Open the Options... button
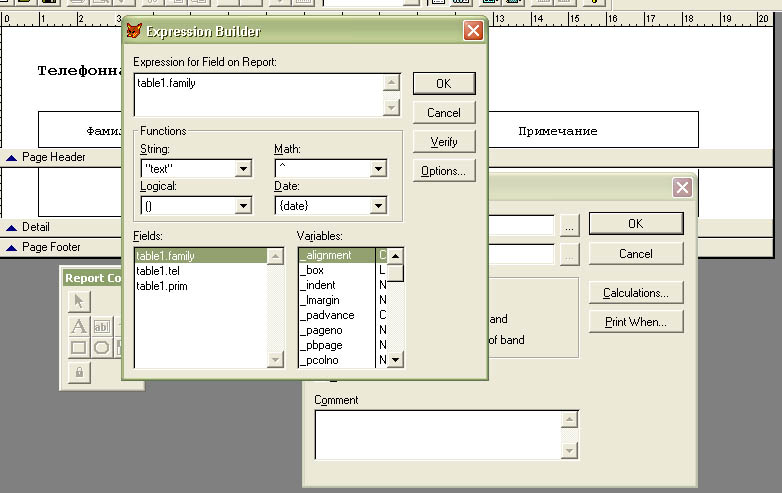 coord(444,170)
